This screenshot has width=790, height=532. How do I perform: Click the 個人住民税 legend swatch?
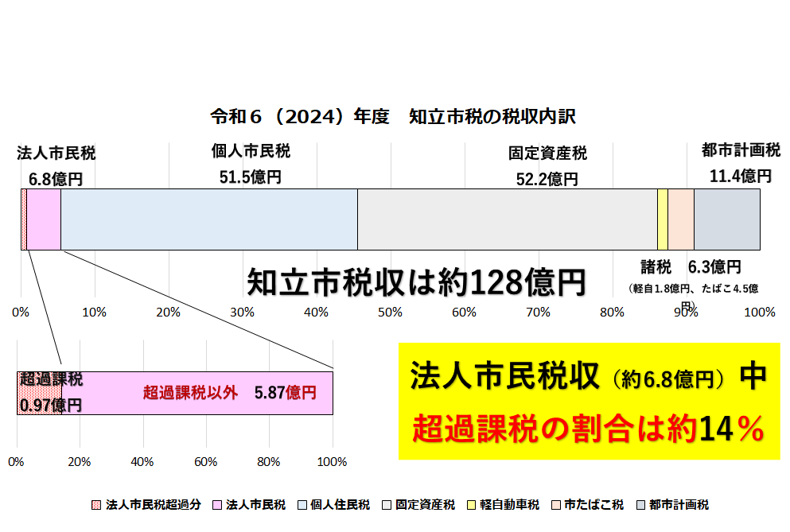point(302,505)
